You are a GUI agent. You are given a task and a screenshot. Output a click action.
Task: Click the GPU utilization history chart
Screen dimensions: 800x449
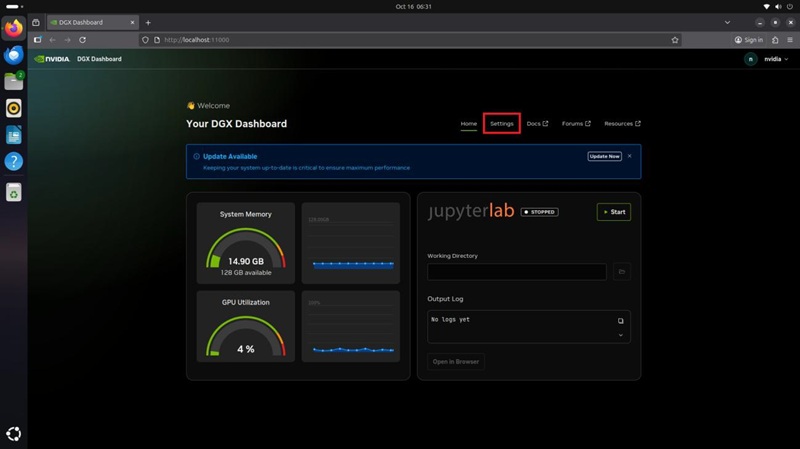coord(351,327)
